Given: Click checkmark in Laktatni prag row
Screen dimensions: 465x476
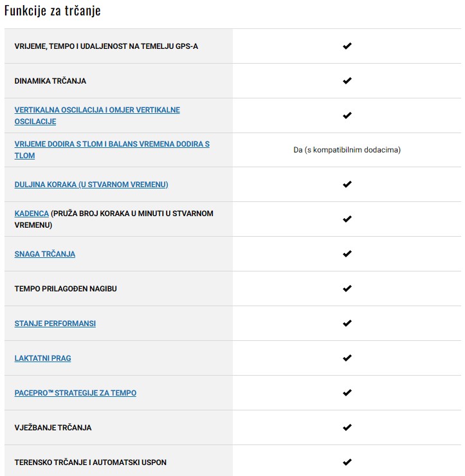Looking at the screenshot, I should (x=347, y=358).
